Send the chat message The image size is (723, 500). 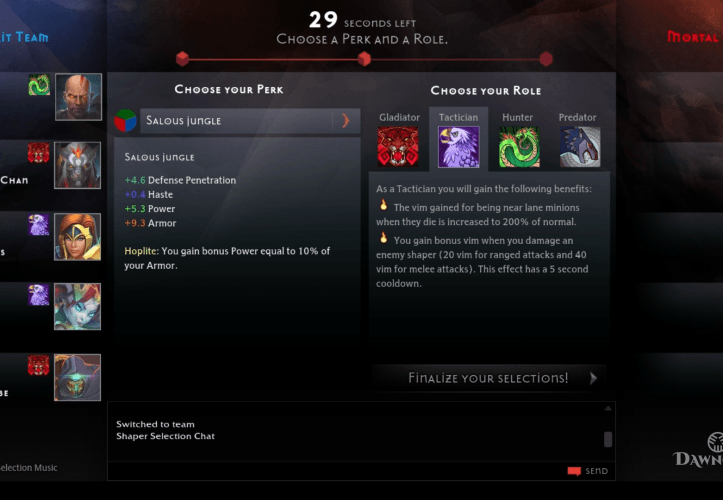point(588,471)
